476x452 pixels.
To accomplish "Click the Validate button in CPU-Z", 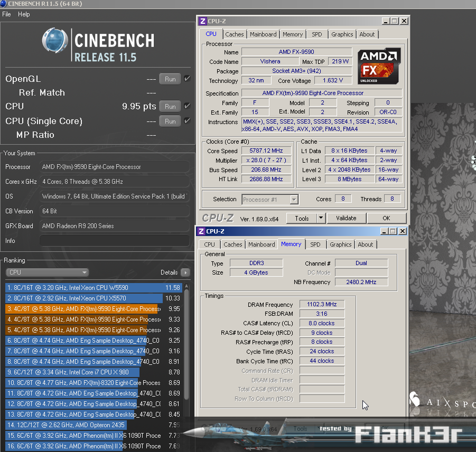I will 346,218.
